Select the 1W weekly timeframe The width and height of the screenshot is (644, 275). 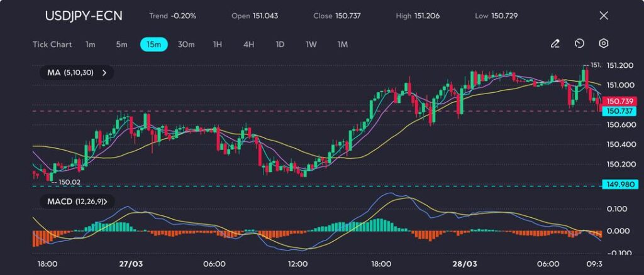[x=311, y=45]
